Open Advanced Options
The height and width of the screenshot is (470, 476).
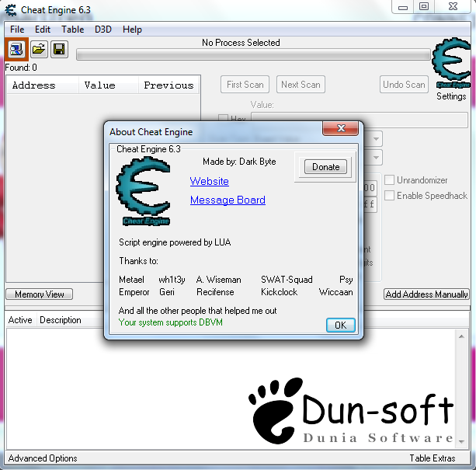coord(43,458)
